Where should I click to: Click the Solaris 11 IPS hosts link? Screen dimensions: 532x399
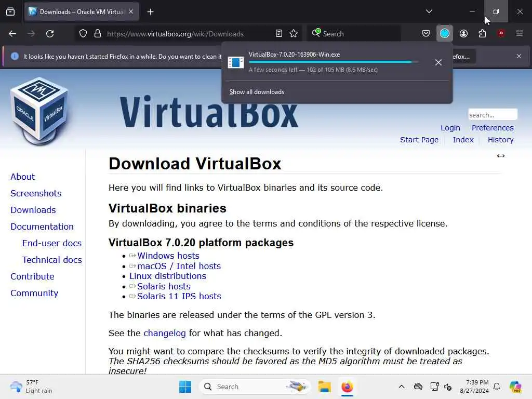coord(179,296)
